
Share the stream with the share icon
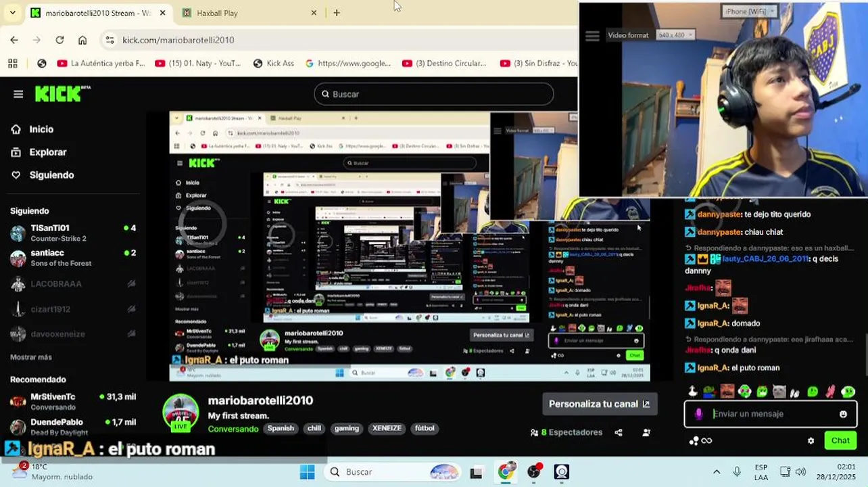(619, 432)
